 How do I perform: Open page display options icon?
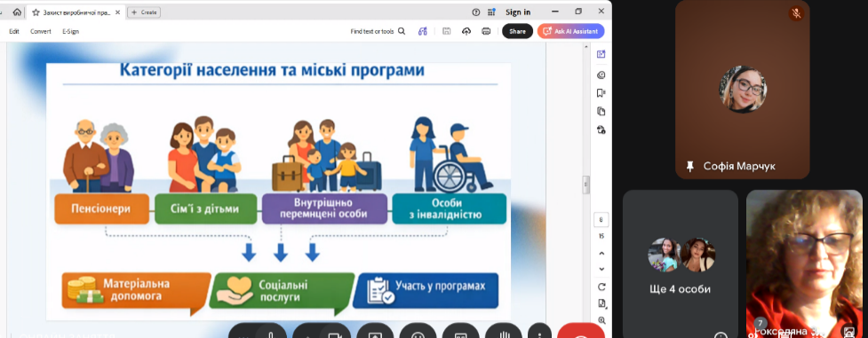(x=601, y=303)
